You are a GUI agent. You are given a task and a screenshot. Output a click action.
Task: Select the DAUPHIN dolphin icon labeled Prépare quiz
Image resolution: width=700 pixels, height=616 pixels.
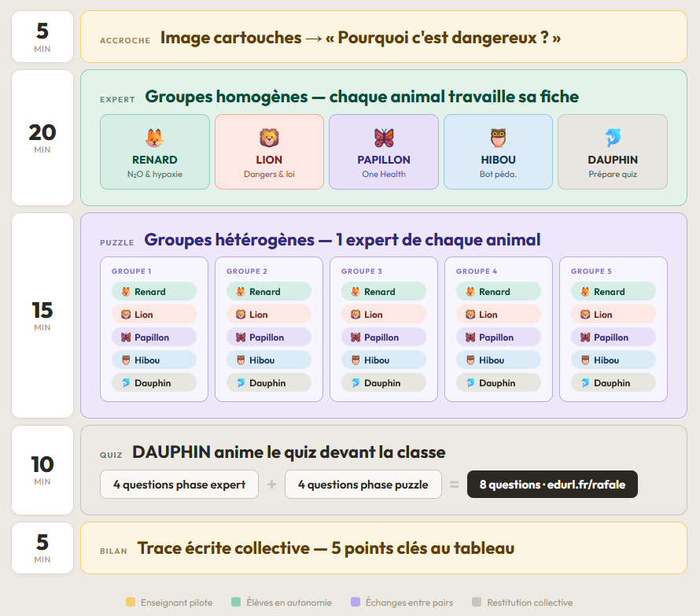pyautogui.click(x=612, y=135)
